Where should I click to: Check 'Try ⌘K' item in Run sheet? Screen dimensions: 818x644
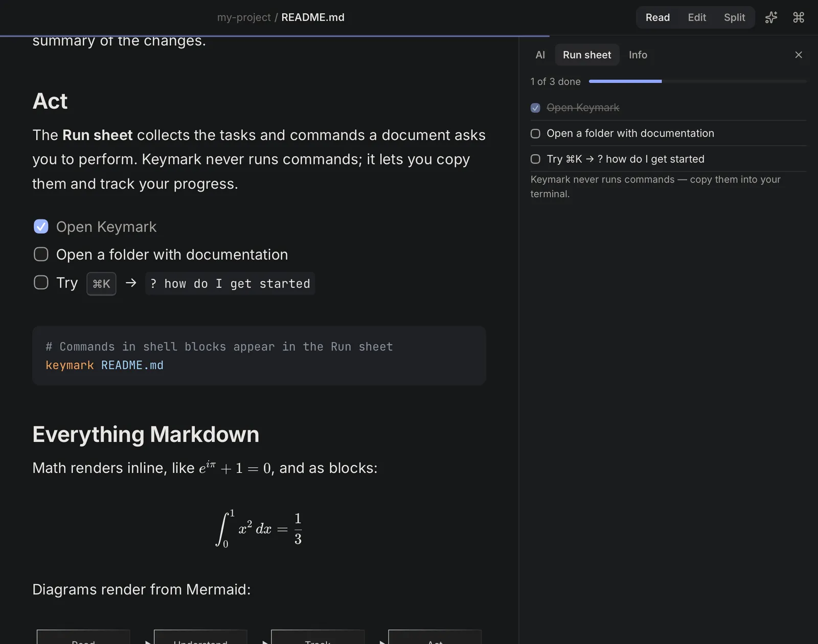click(535, 159)
